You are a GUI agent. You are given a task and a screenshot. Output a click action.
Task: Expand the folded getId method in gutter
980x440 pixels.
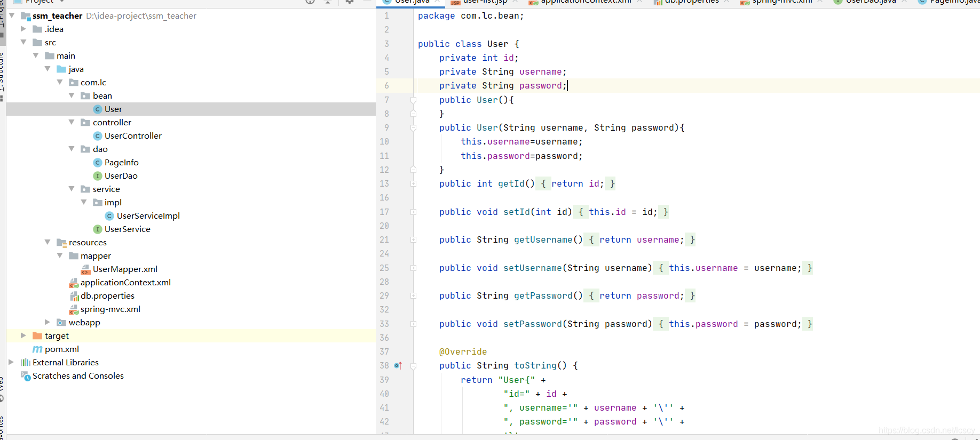(413, 184)
